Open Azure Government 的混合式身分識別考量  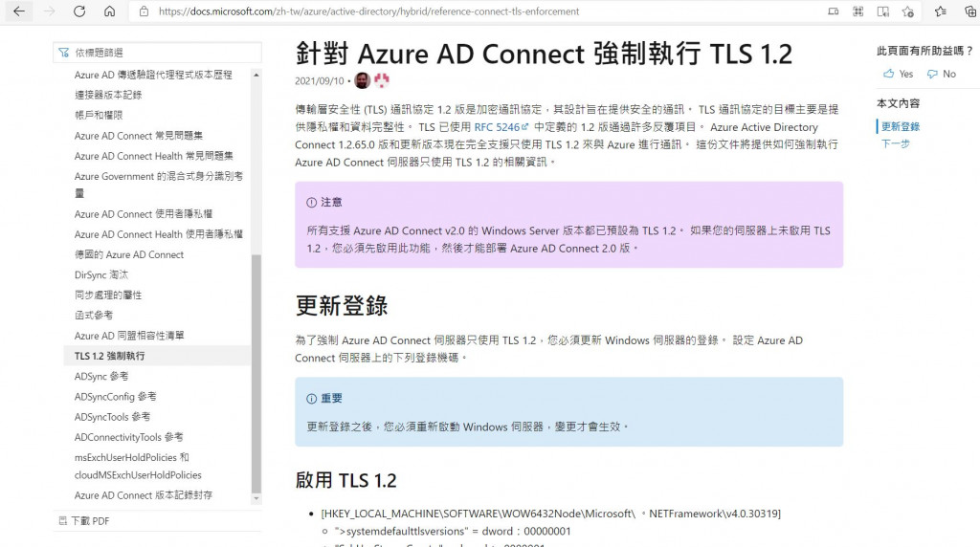pyautogui.click(x=159, y=185)
